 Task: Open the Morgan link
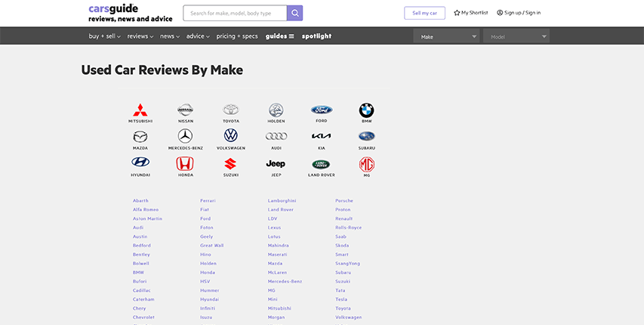click(276, 317)
